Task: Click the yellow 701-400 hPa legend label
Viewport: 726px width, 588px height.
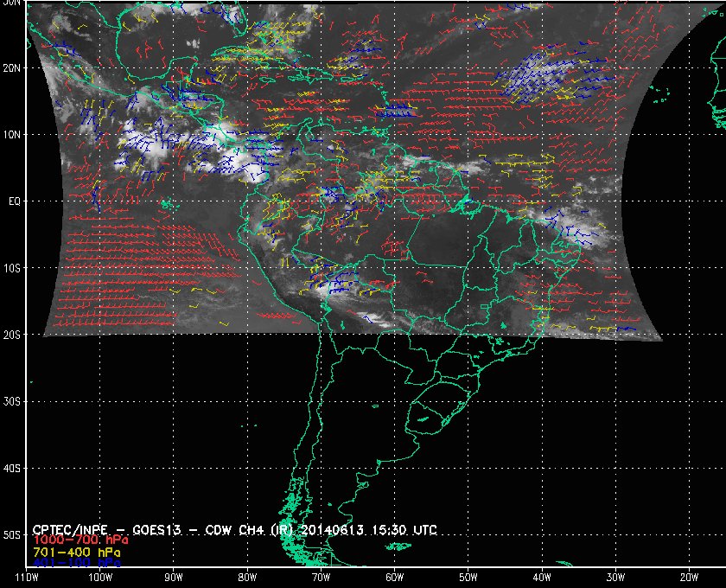Action: click(77, 551)
